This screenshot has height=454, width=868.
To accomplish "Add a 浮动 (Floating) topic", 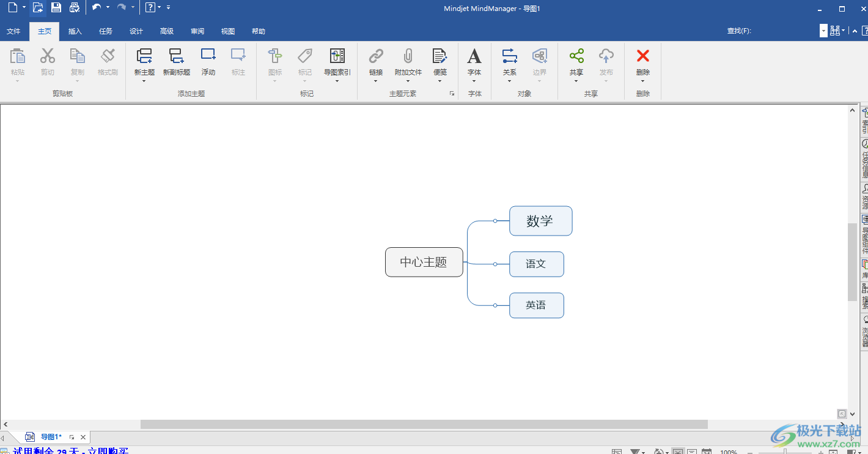I will 208,55.
